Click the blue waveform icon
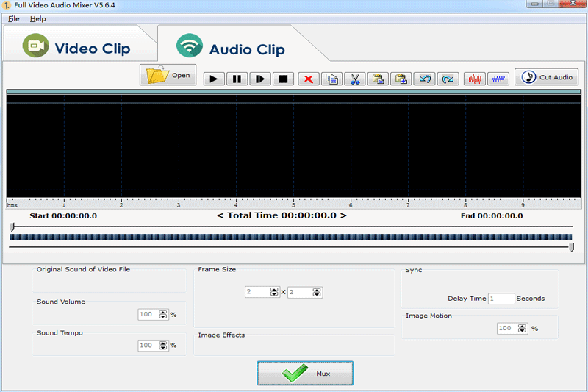The width and height of the screenshot is (588, 392). pyautogui.click(x=498, y=79)
